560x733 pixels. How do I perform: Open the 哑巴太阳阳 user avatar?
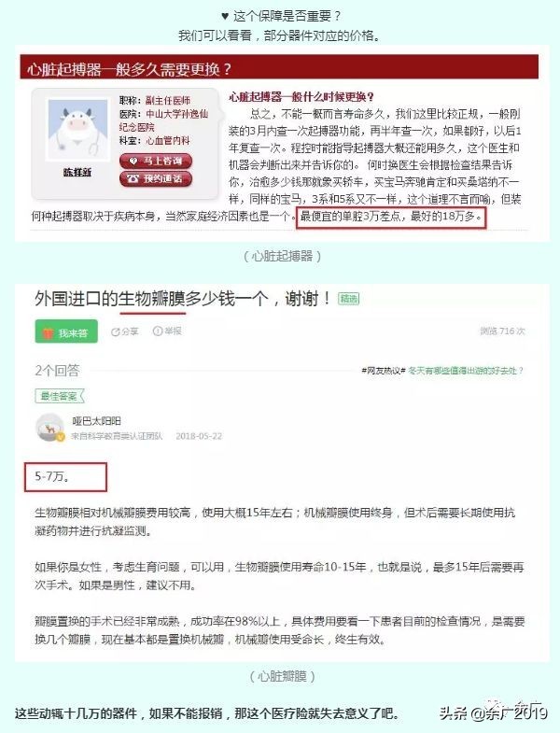coord(50,428)
